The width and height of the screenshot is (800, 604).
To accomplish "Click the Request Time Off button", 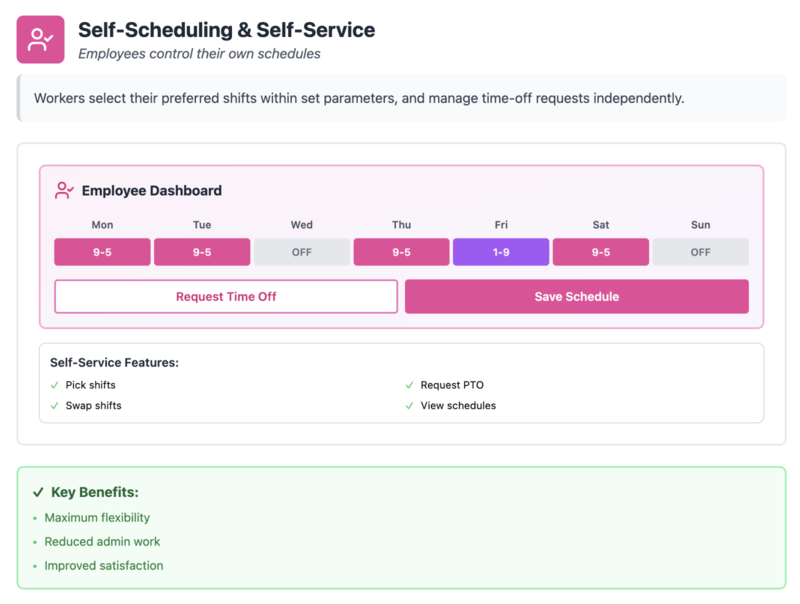I will pyautogui.click(x=225, y=296).
